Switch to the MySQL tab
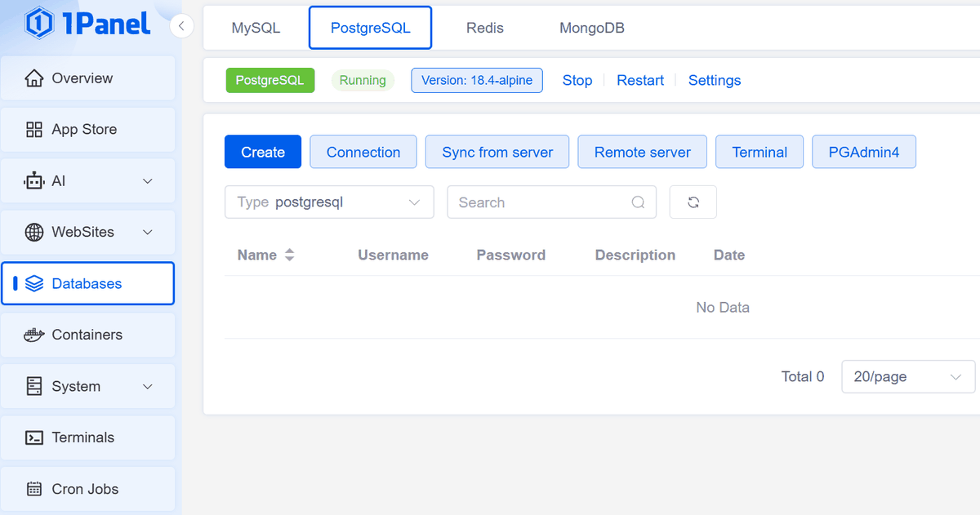 [x=256, y=28]
